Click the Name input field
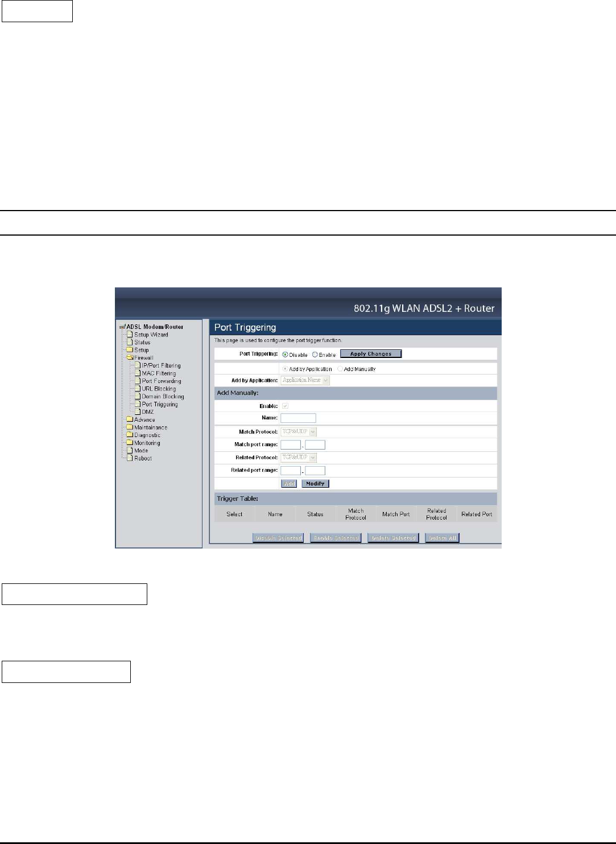 [298, 418]
